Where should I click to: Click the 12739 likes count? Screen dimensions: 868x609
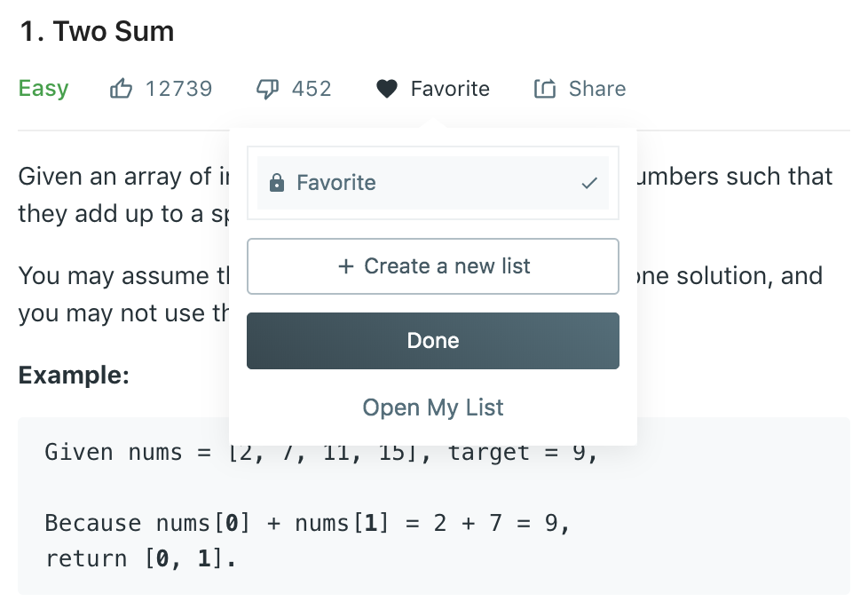tap(178, 89)
